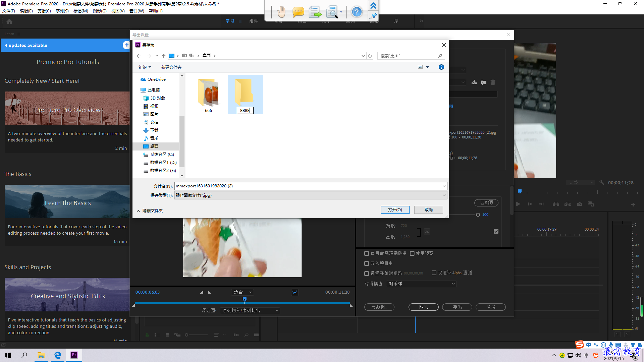This screenshot has width=644, height=362.
Task: Collapse folders with Hide Folders chevron
Action: pos(139,211)
